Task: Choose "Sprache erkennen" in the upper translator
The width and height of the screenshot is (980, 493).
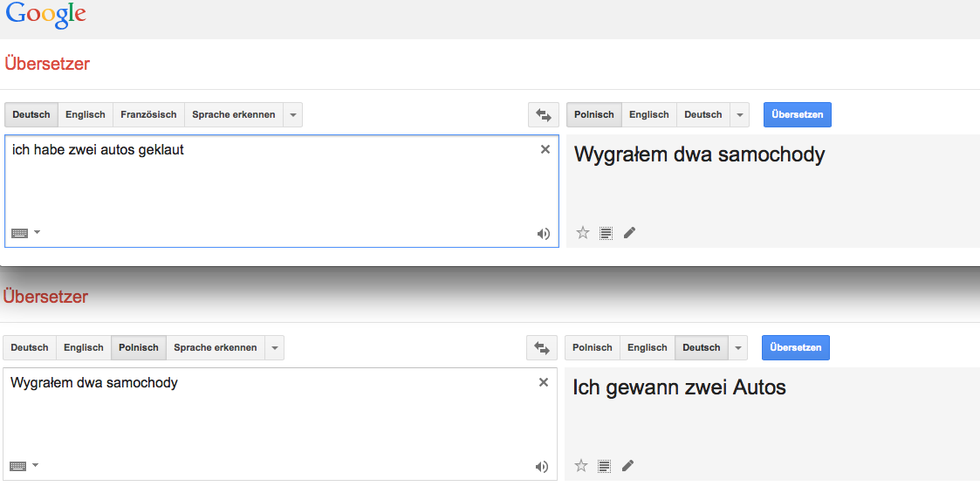Action: coord(233,114)
